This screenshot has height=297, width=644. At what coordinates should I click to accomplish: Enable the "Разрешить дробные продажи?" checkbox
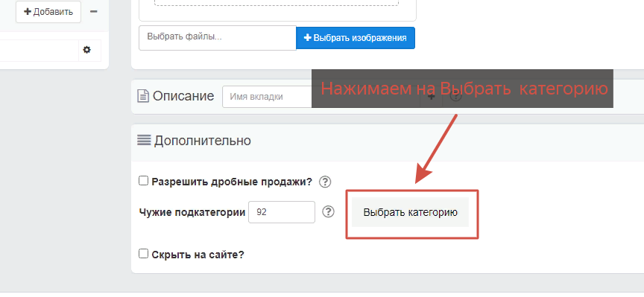pyautogui.click(x=143, y=181)
